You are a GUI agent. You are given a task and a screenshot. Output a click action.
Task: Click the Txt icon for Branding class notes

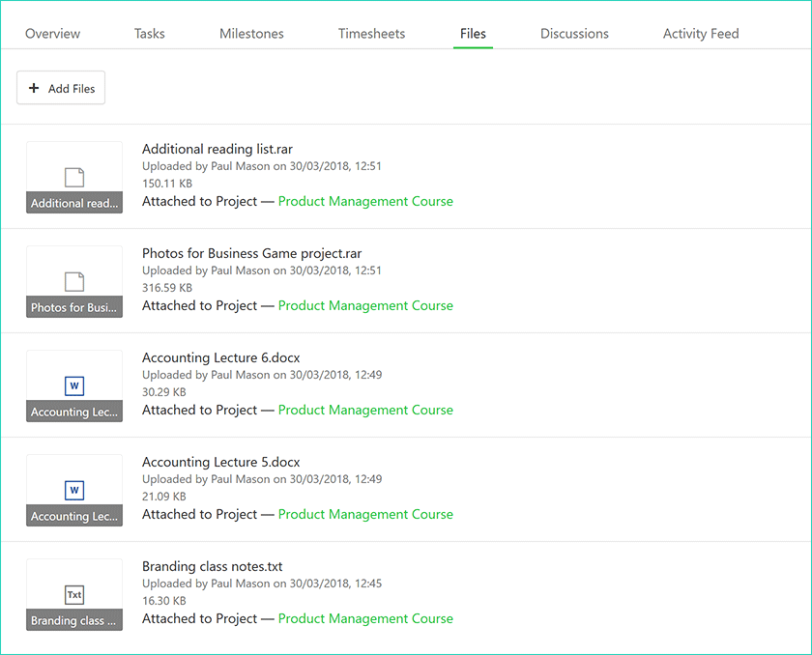pos(74,595)
